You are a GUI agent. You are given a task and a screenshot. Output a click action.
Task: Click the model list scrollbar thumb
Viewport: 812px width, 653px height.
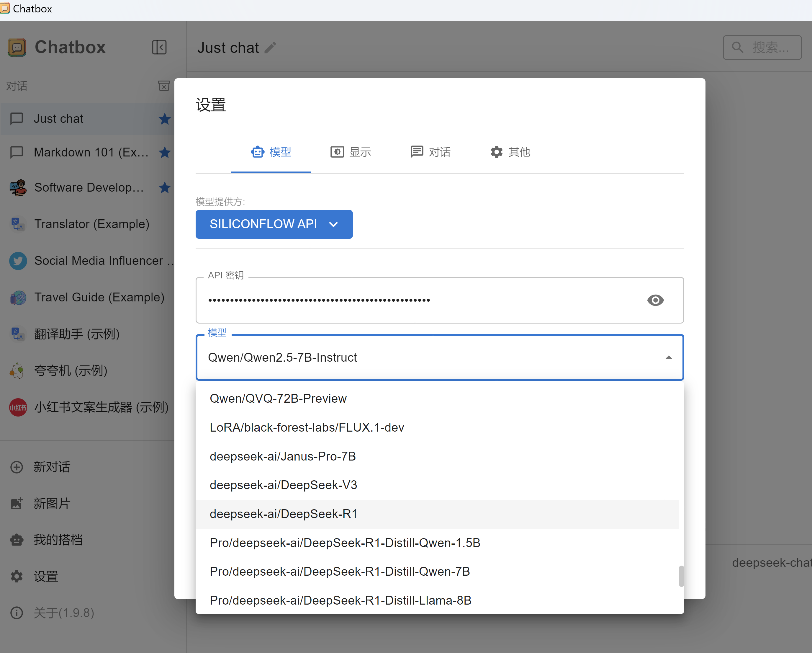[681, 576]
